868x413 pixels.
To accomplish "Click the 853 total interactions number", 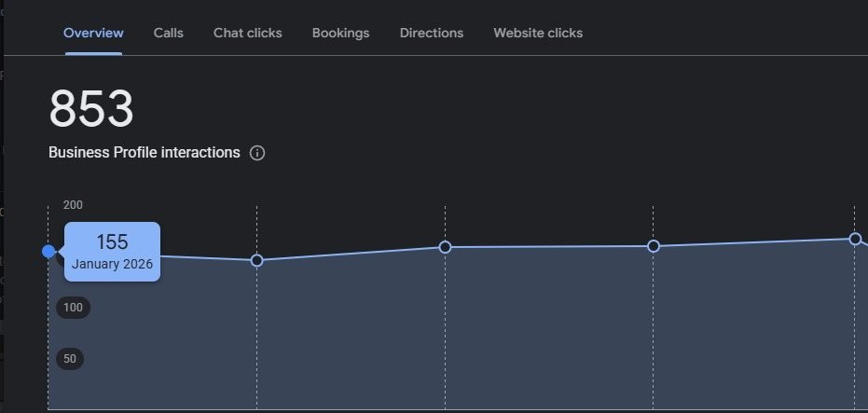I will 91,108.
